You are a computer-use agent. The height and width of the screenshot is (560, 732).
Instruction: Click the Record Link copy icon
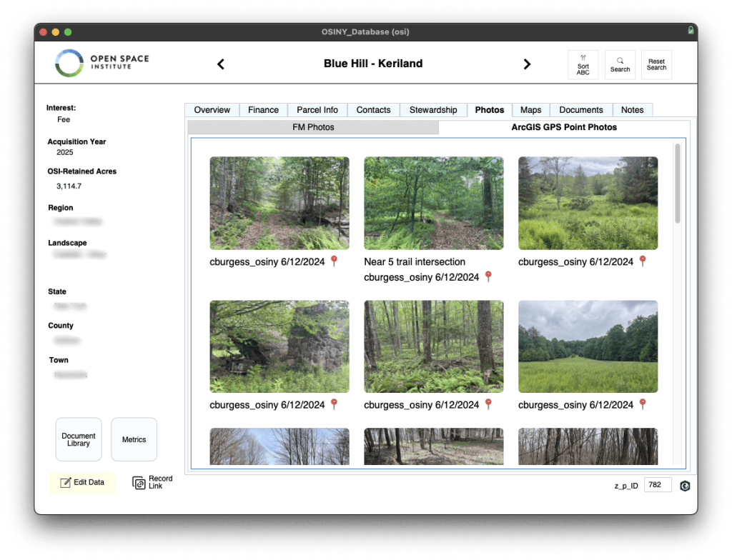(x=139, y=483)
